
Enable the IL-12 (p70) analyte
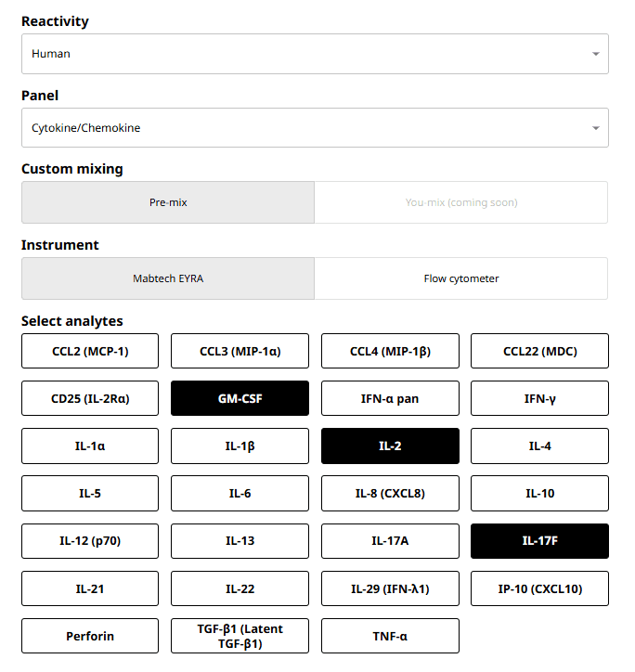coord(90,540)
